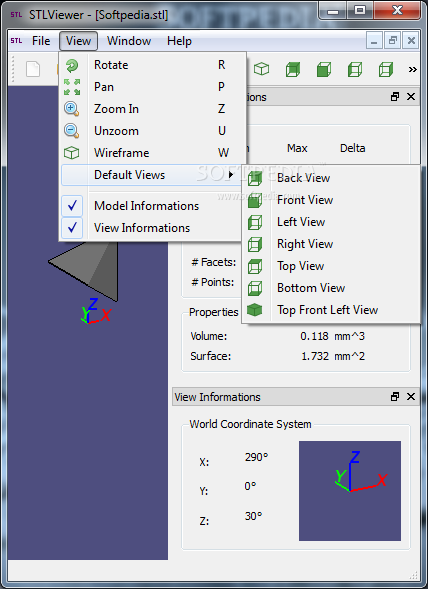Pick Left View from the submenu
This screenshot has width=428, height=589.
click(x=331, y=222)
